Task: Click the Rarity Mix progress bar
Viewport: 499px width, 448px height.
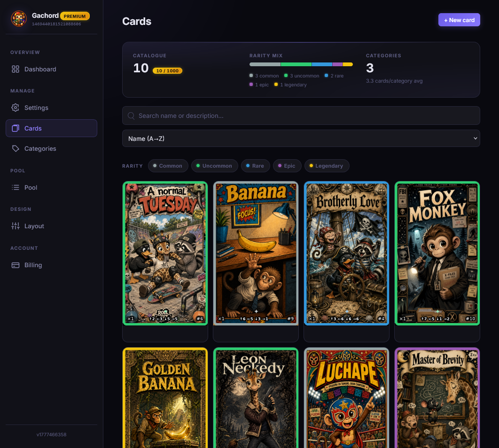Action: click(x=301, y=64)
